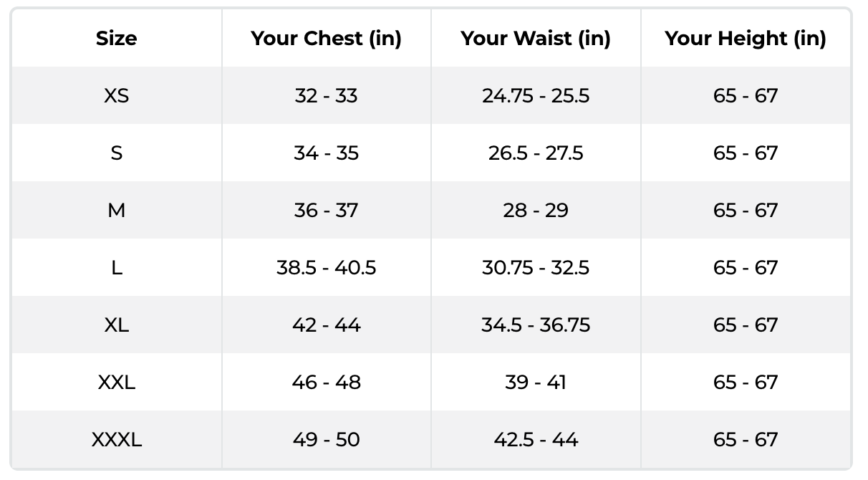Image resolution: width=868 pixels, height=480 pixels.
Task: Click the Your Chest (in) header
Action: (x=326, y=39)
